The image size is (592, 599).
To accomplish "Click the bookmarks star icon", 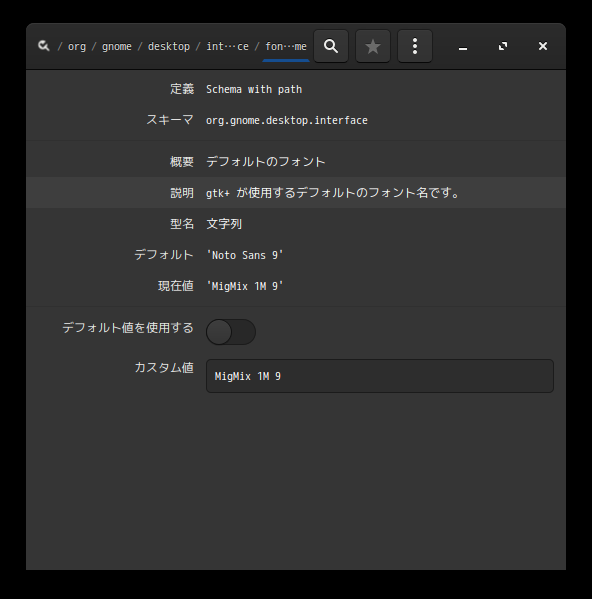I will point(373,46).
